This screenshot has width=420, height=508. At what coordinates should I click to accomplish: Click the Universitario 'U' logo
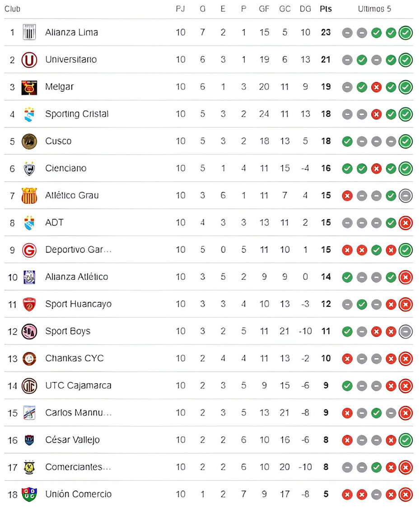[29, 60]
